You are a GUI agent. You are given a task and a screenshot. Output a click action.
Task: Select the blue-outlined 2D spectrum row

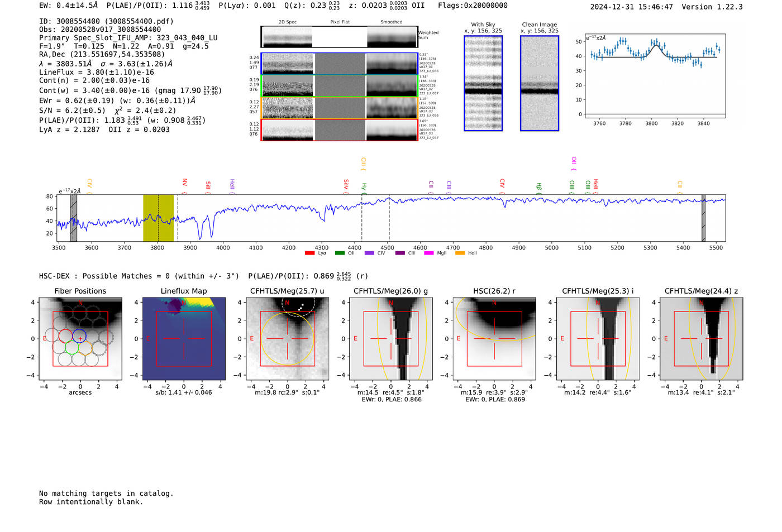[340, 64]
